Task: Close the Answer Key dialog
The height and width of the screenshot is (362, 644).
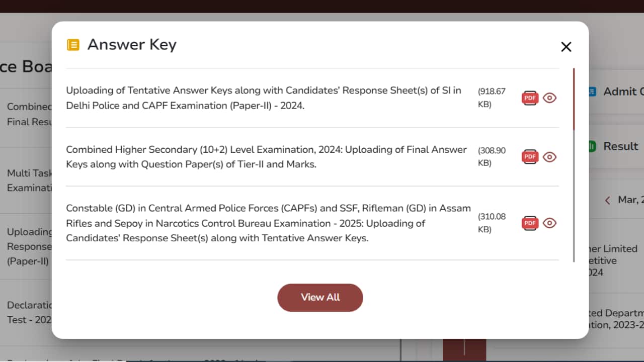Action: point(566,46)
